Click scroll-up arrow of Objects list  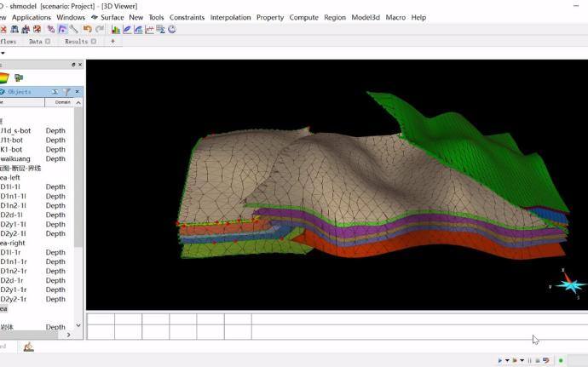(78, 102)
